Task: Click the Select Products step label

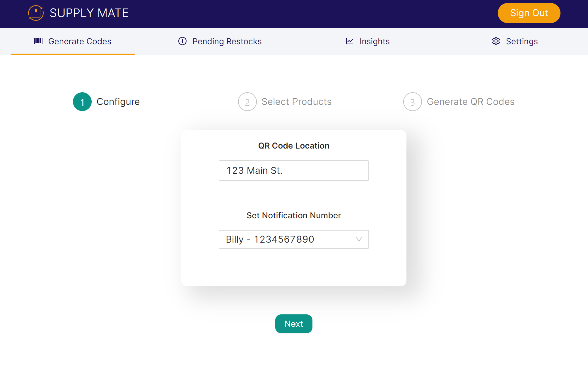Action: point(297,102)
